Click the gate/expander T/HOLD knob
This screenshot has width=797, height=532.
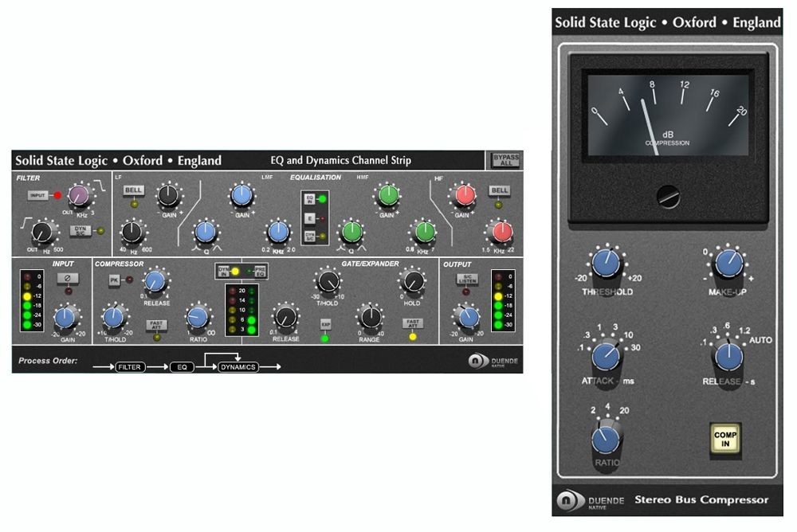328,281
